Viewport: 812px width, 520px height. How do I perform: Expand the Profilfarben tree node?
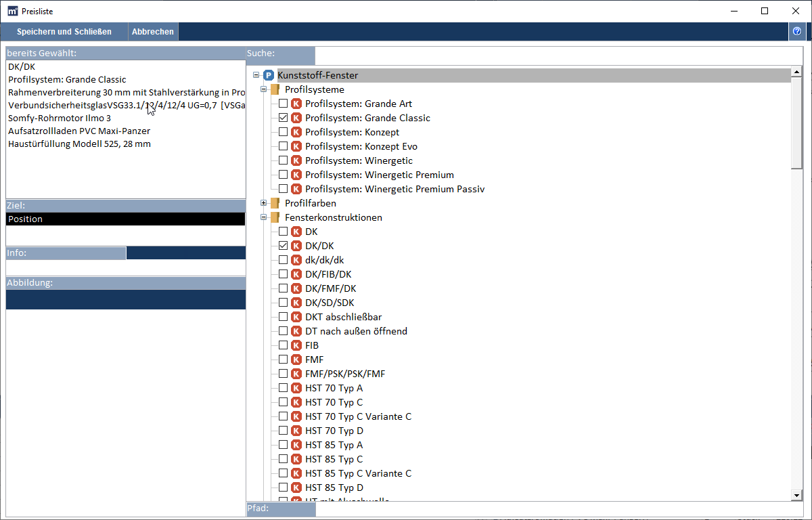[x=264, y=203]
